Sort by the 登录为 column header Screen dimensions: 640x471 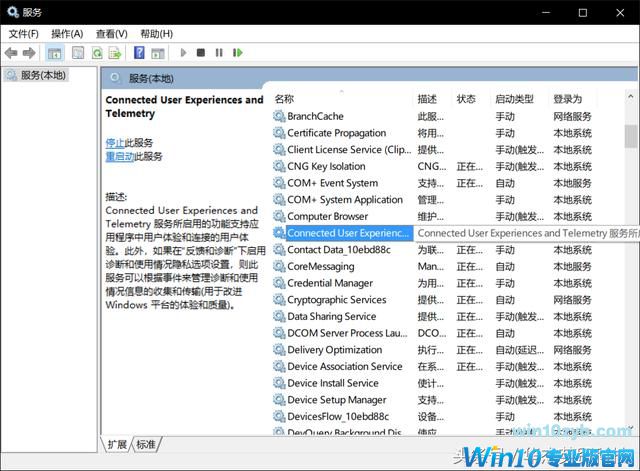567,99
